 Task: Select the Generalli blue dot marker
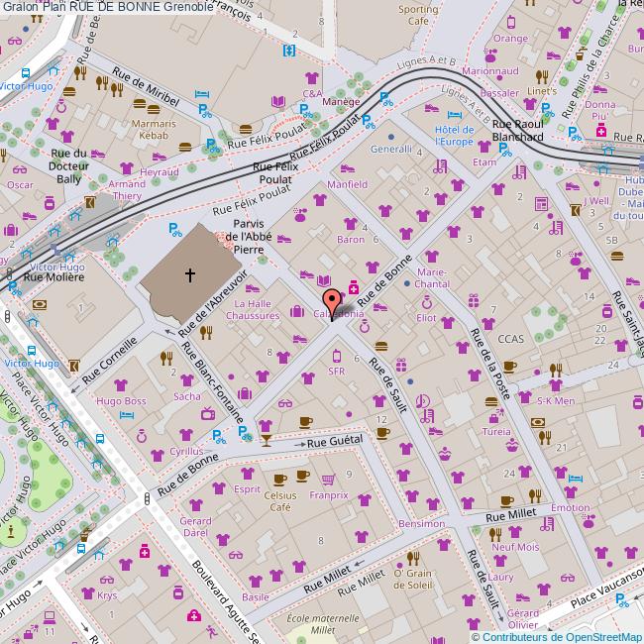(x=391, y=136)
